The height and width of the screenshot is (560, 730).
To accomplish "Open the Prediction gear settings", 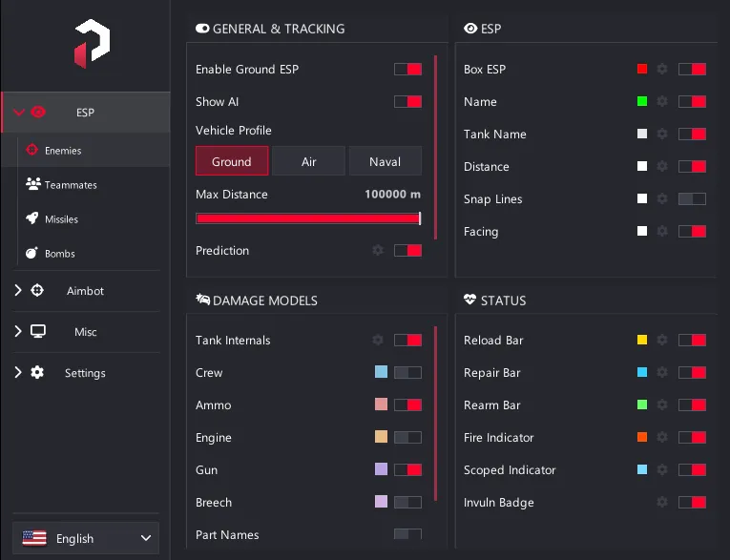I will (x=378, y=251).
